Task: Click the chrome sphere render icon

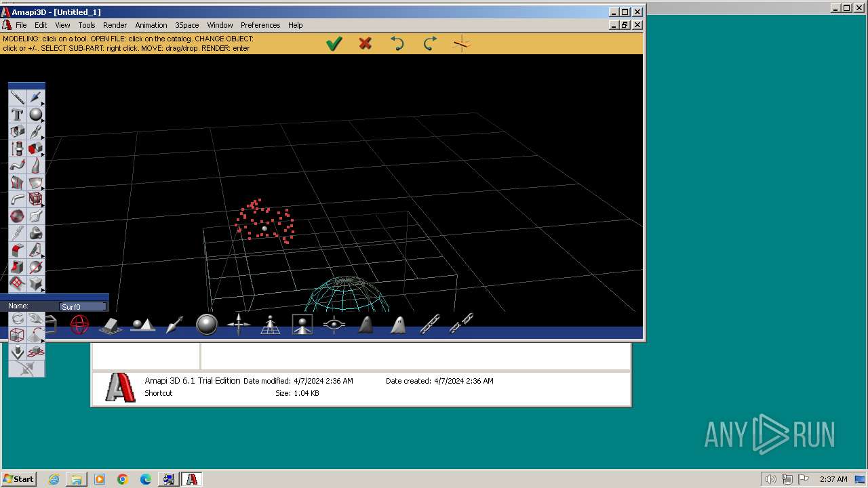Action: [x=206, y=325]
